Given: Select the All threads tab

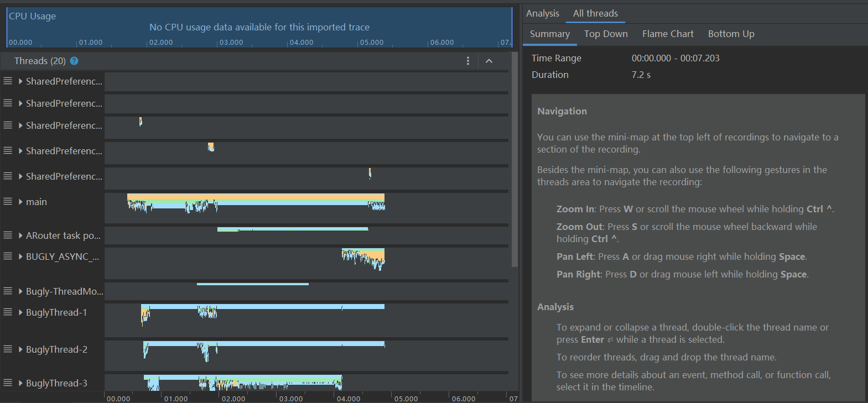Looking at the screenshot, I should click(595, 13).
